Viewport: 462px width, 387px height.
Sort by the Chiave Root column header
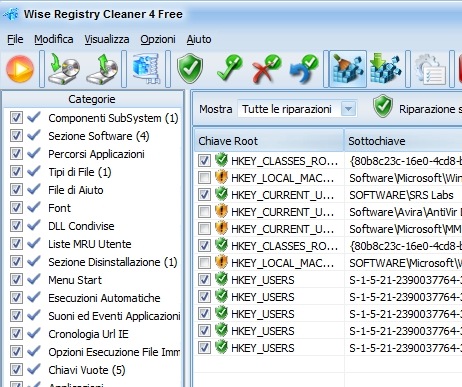tap(269, 141)
